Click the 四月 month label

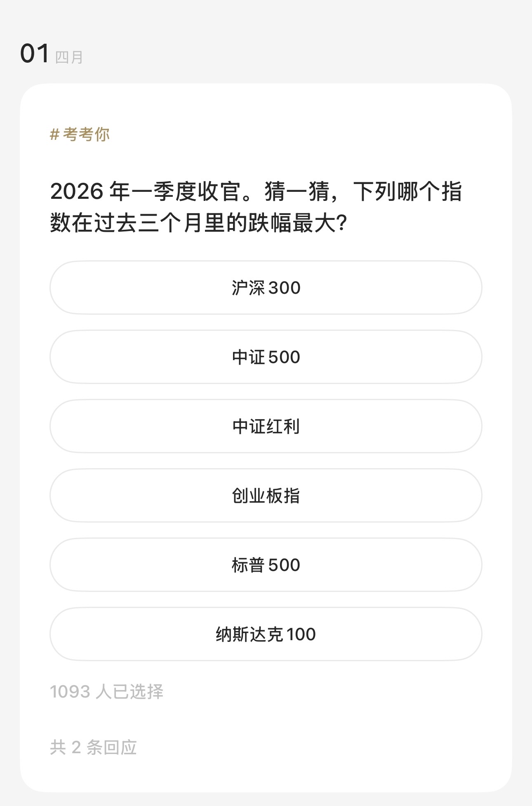coord(69,57)
